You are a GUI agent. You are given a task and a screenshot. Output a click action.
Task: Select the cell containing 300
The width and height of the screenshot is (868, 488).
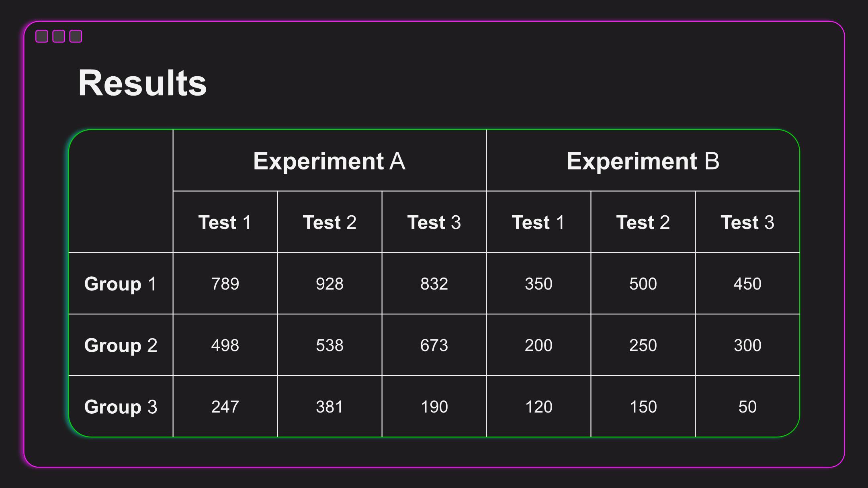(747, 345)
